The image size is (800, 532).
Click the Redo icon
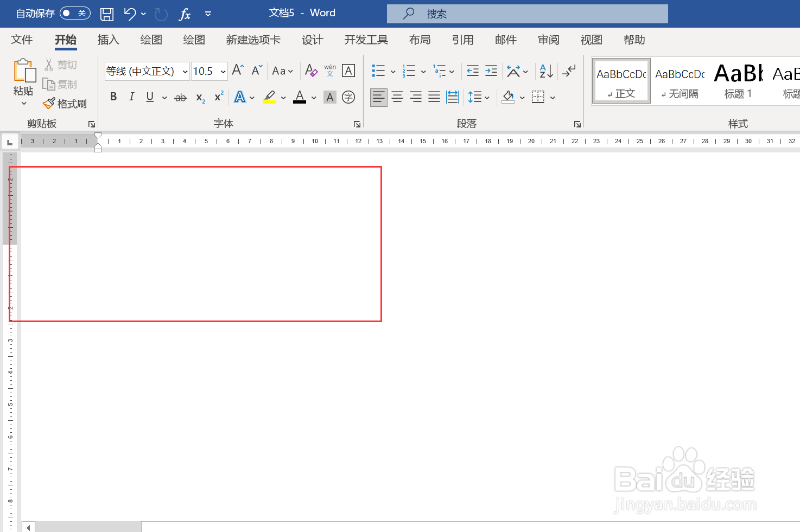point(161,14)
